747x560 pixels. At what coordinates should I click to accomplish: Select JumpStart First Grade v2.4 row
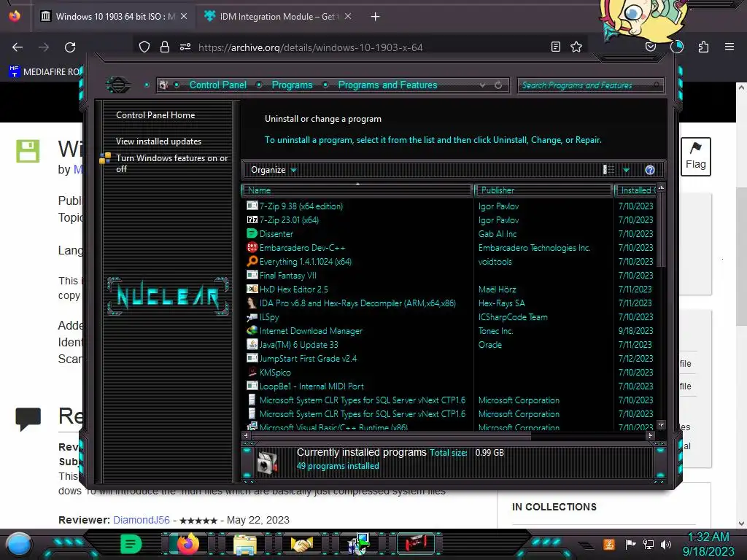coord(309,358)
